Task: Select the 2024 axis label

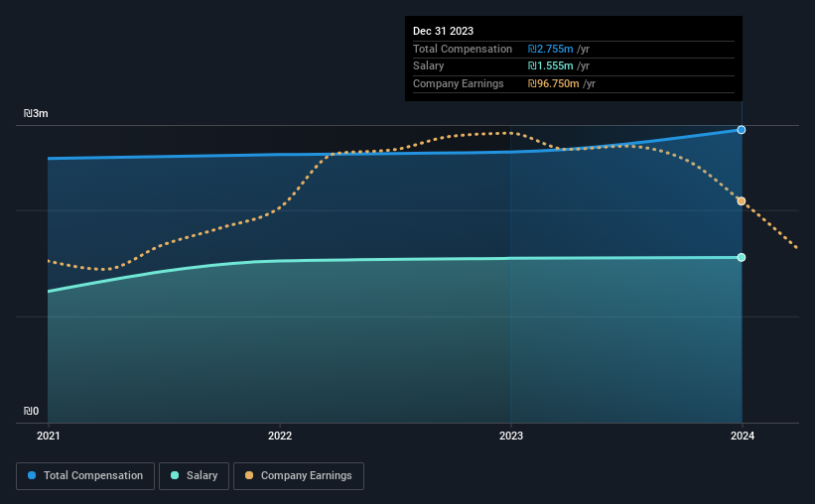Action: 743,436
